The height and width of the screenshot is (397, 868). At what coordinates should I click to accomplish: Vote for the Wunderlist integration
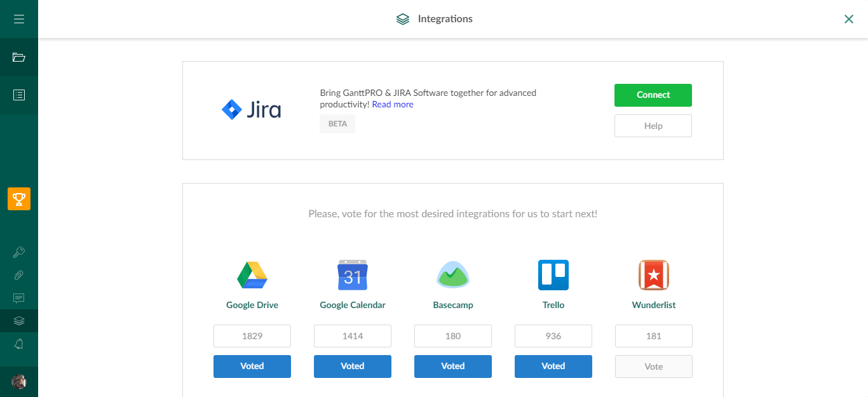click(x=654, y=367)
